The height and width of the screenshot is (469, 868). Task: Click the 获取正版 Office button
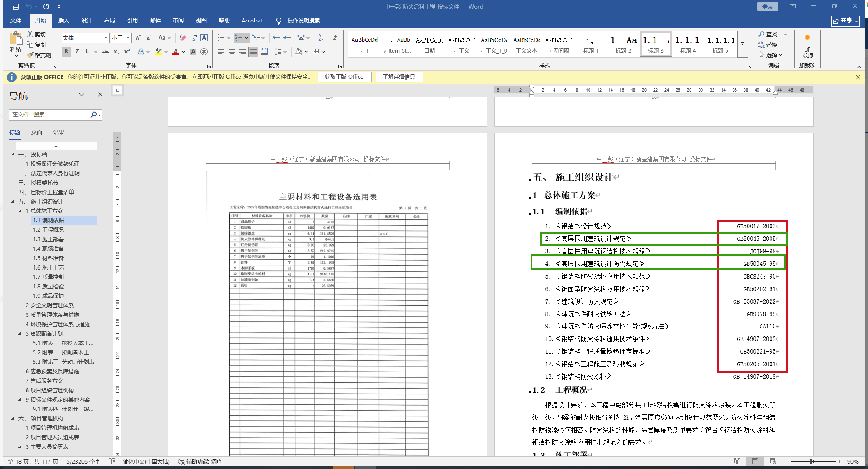pyautogui.click(x=344, y=77)
